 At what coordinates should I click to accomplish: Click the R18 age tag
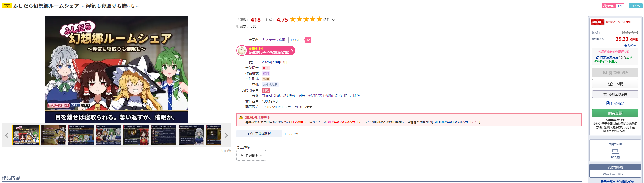click(266, 68)
